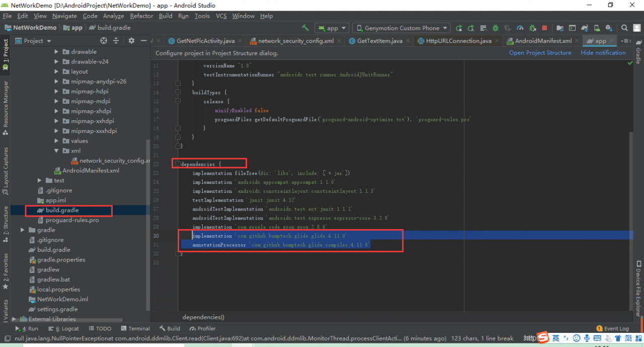Fold the buildTypes block in the editor

(178, 92)
